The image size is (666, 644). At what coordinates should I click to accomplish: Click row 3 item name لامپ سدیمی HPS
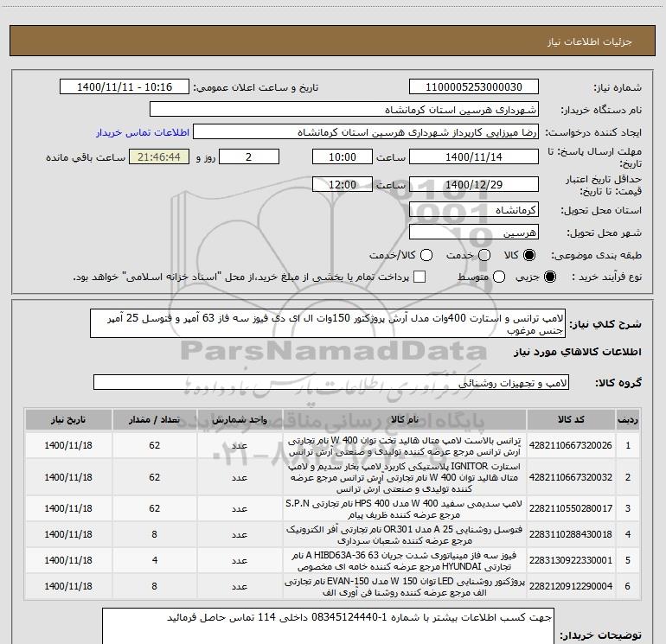405,509
